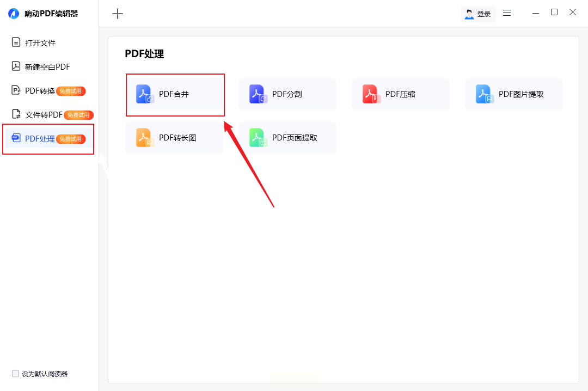
Task: Click the PDF分割 split icon
Action: coord(259,94)
